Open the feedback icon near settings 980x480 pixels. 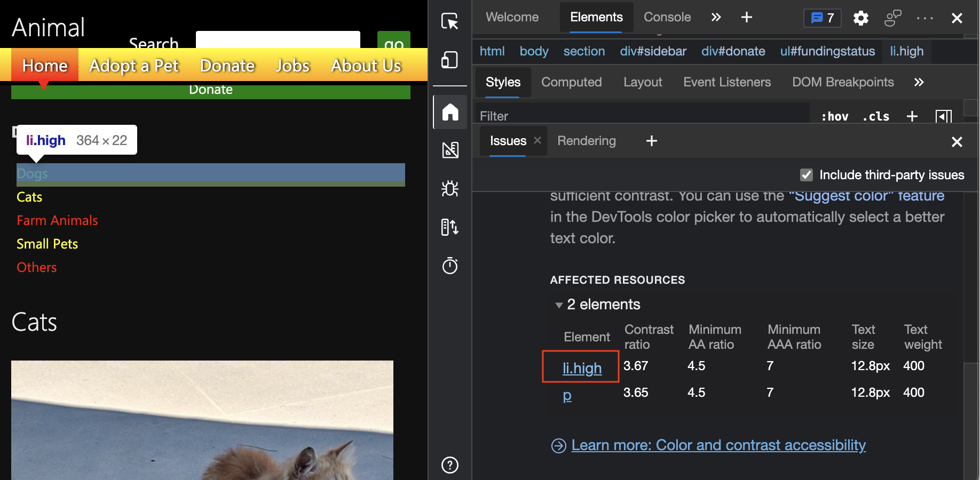tap(892, 18)
